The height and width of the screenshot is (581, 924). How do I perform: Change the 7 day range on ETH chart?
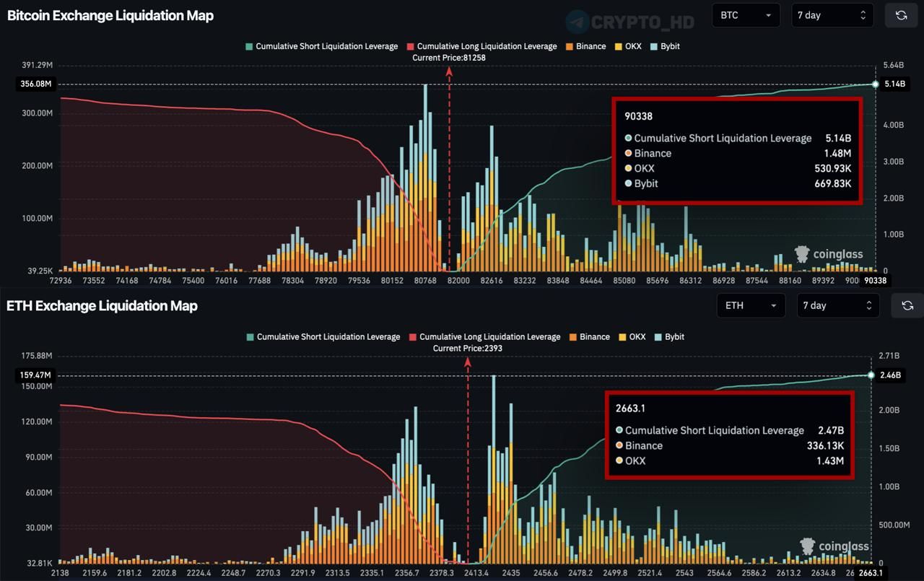click(x=838, y=305)
